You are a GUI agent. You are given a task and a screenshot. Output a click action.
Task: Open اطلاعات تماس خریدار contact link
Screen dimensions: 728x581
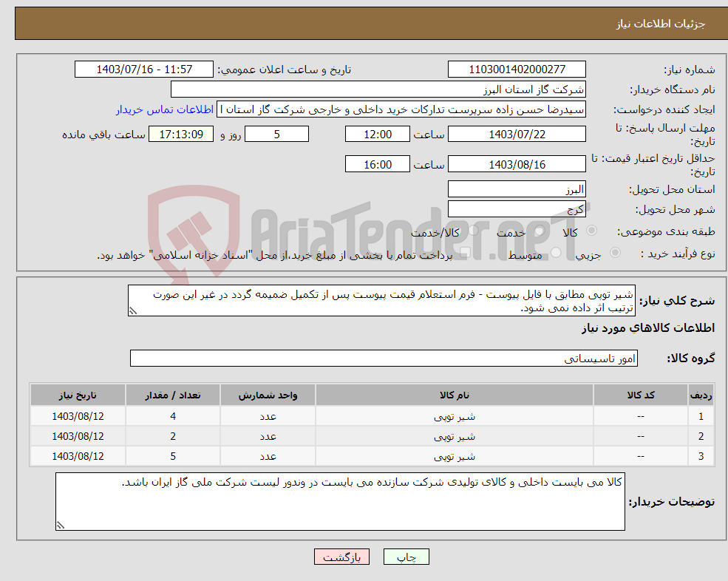click(164, 109)
